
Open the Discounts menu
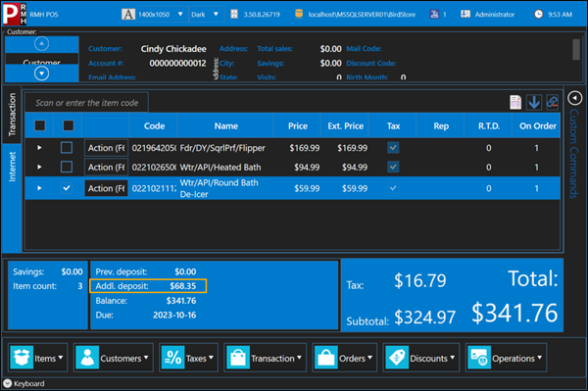[x=420, y=358]
